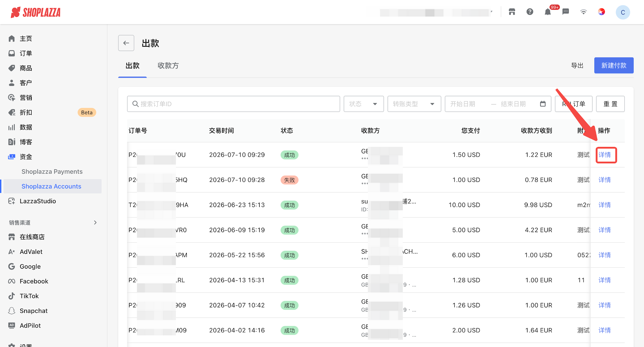Viewport: 644px width, 347px height.
Task: Click the 搜索订单ID search field
Action: (x=233, y=104)
